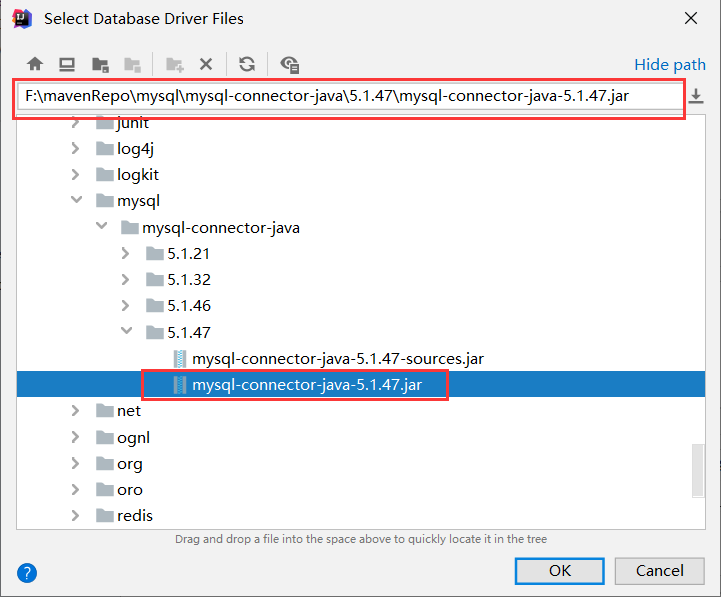Select the mysql-connector-java folder label

pyautogui.click(x=221, y=228)
